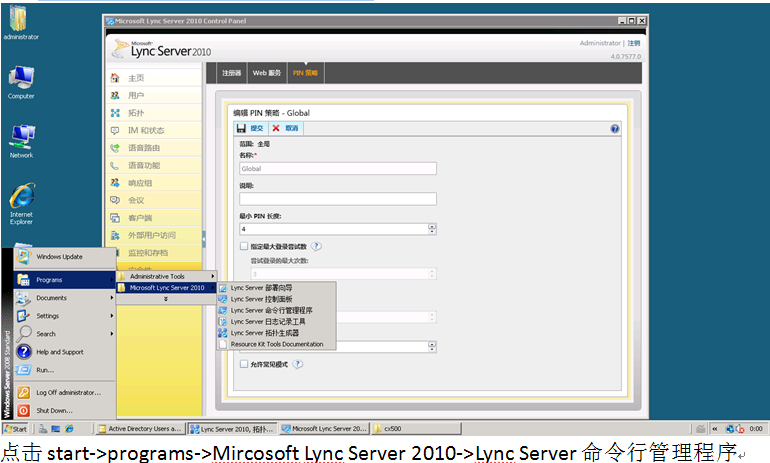Open the Network desktop icon
Viewport: 770px width, 463px height.
[21, 137]
